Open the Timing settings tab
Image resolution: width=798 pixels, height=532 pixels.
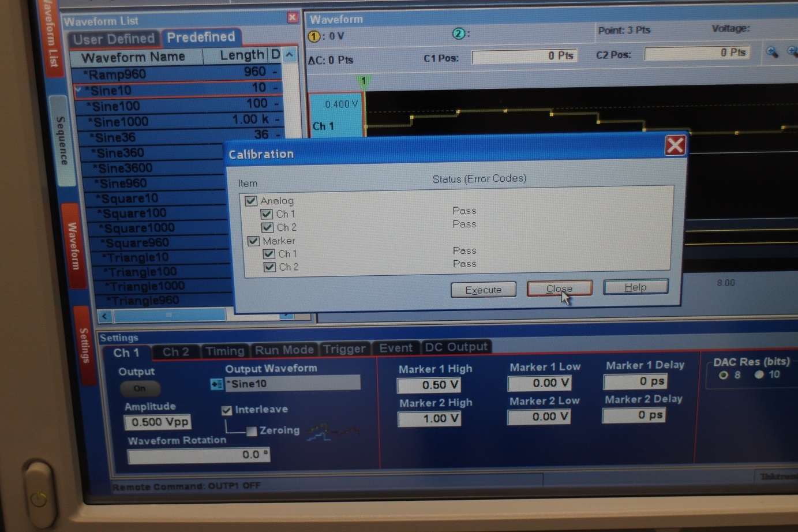tap(224, 351)
